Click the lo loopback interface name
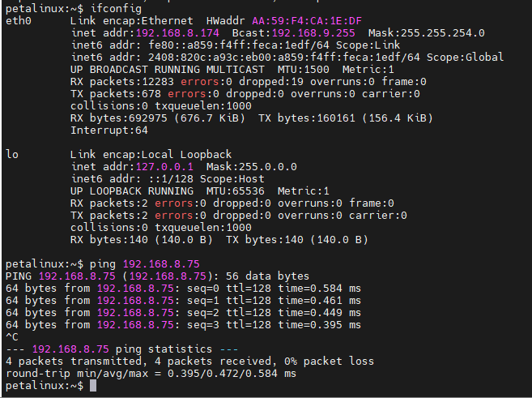 click(11, 154)
